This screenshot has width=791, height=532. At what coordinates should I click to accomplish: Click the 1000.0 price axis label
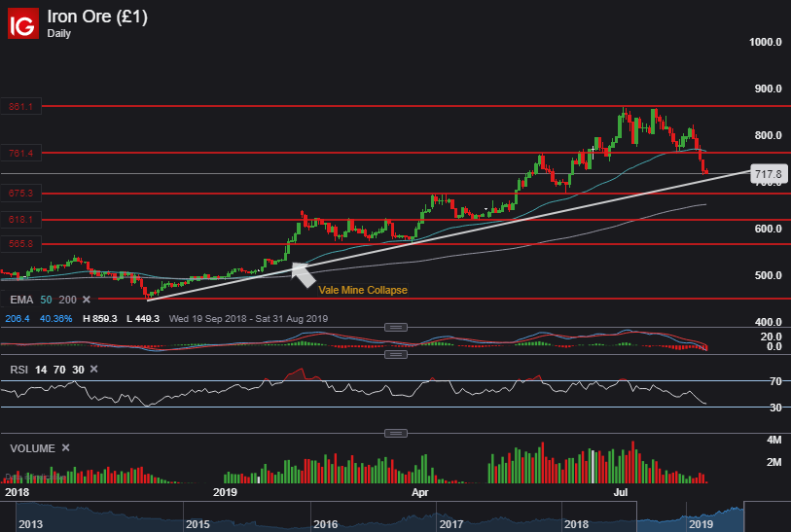[766, 42]
